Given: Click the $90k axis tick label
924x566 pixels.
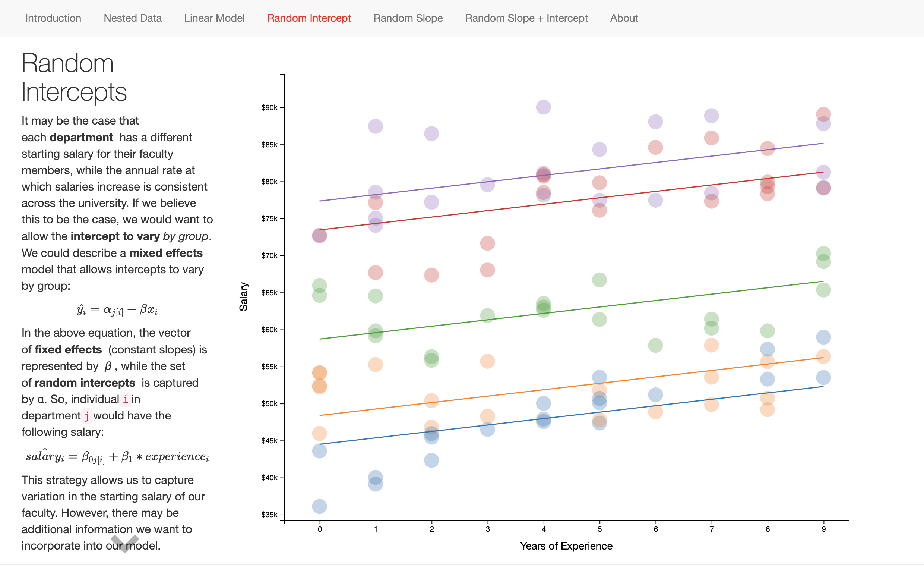Looking at the screenshot, I should coord(269,108).
